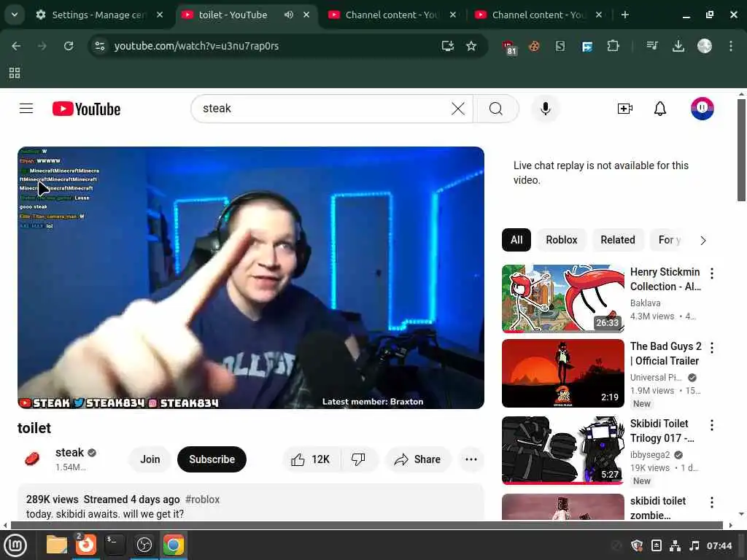
Task: Open options for Skibidi Toilet Trilogy video
Action: click(x=712, y=425)
